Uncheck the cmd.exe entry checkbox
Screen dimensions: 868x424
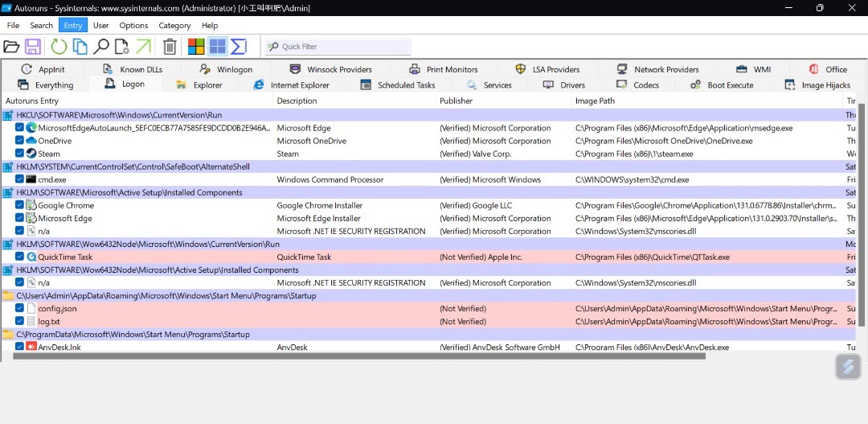coord(19,179)
